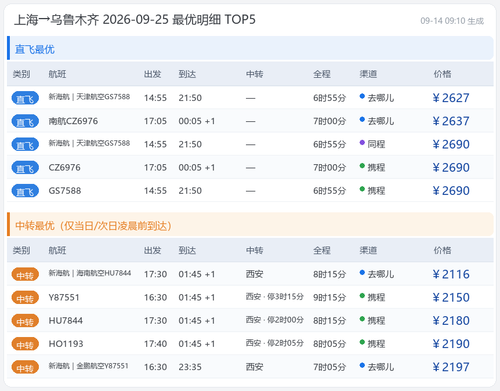Click the 航班 column header in the 直飞 table
Image resolution: width=500 pixels, height=391 pixels.
[x=57, y=74]
